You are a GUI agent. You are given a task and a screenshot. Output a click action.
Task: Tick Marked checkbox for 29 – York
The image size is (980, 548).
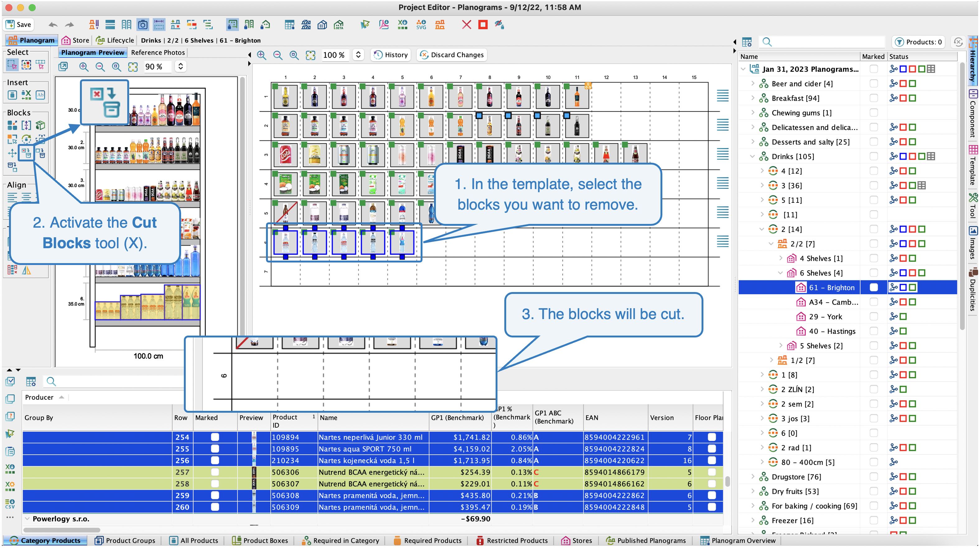[874, 316]
